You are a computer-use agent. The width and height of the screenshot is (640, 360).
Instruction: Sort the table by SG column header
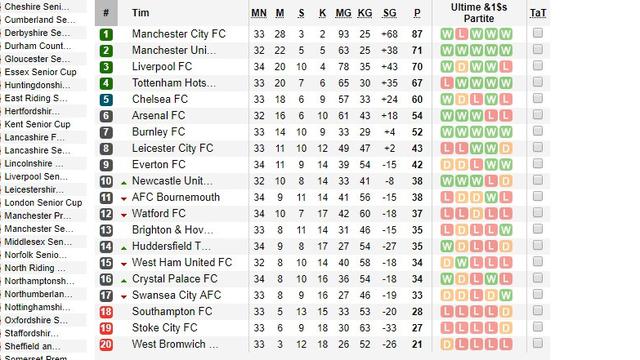pos(389,13)
